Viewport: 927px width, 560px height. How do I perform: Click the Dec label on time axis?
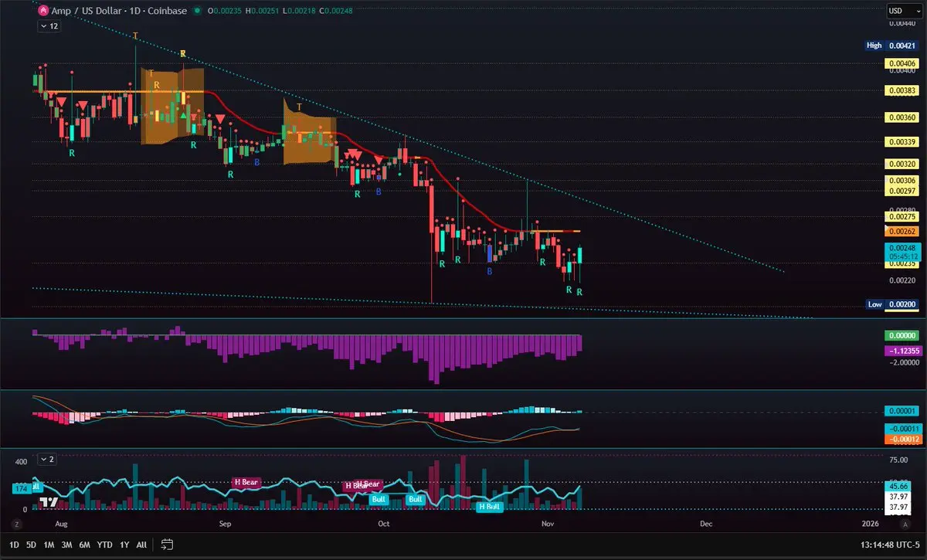coord(706,524)
